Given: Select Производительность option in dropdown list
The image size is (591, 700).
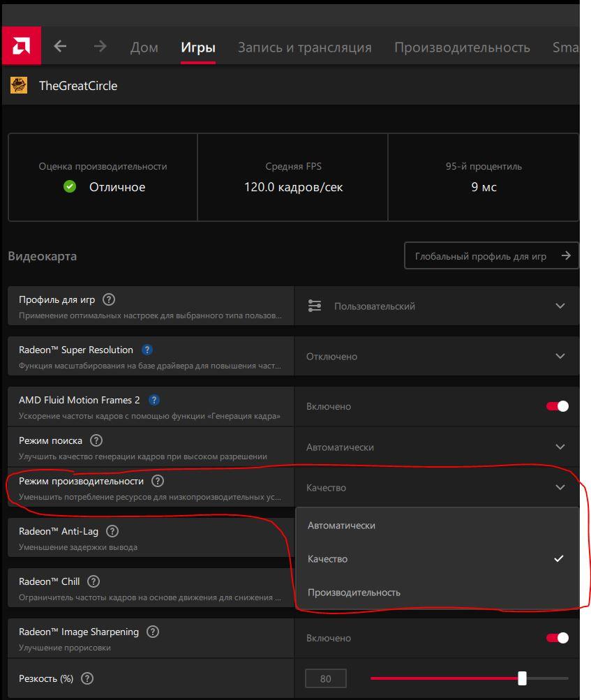Looking at the screenshot, I should pyautogui.click(x=354, y=593).
